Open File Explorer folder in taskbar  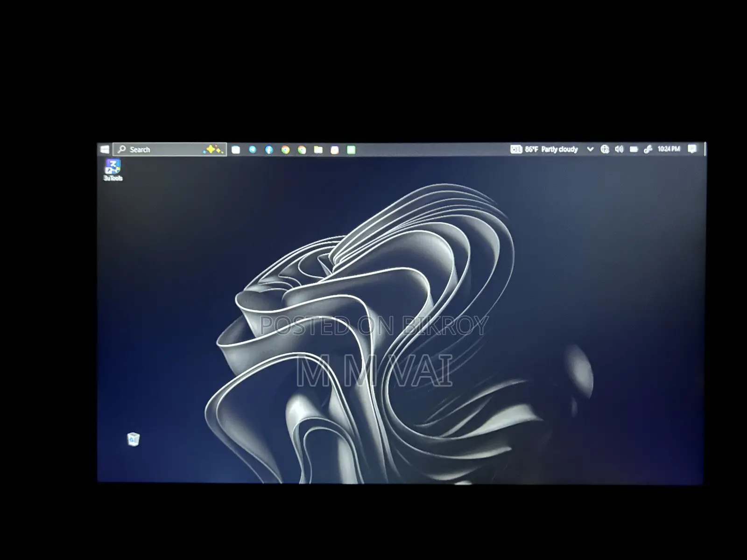coord(318,150)
